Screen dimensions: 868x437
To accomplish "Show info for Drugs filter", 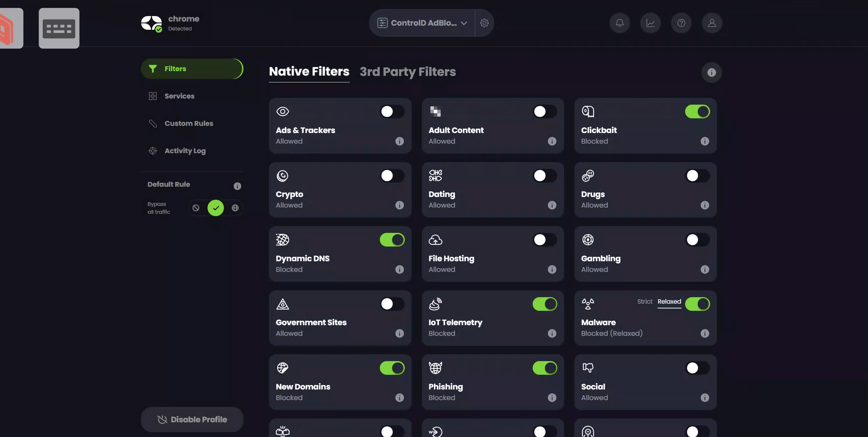I will 705,205.
